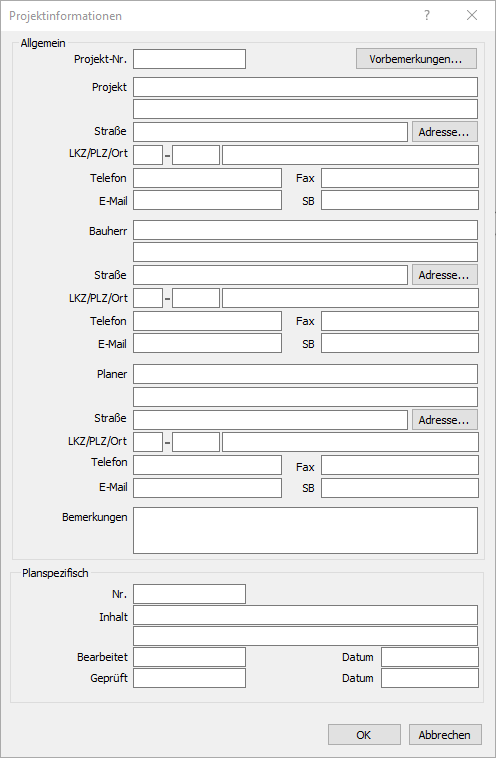
Task: Select the Planspezifisch Nr. field
Action: pos(190,594)
